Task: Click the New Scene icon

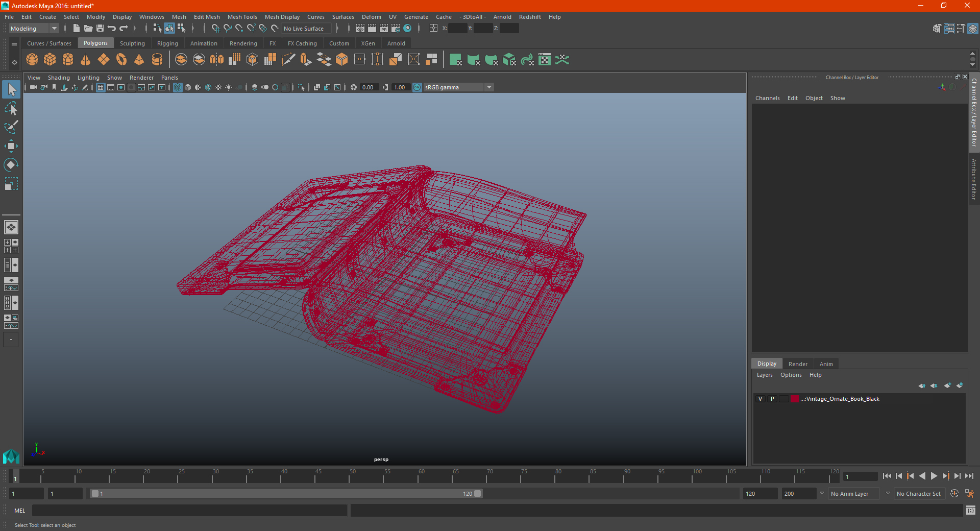Action: (x=77, y=29)
